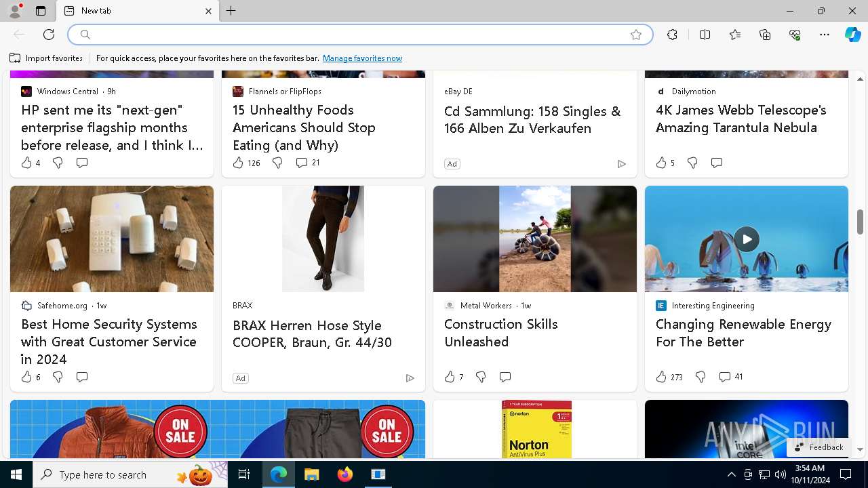Dislike the 15 Unhealthy Foods article
This screenshot has height=488, width=868.
(x=277, y=163)
